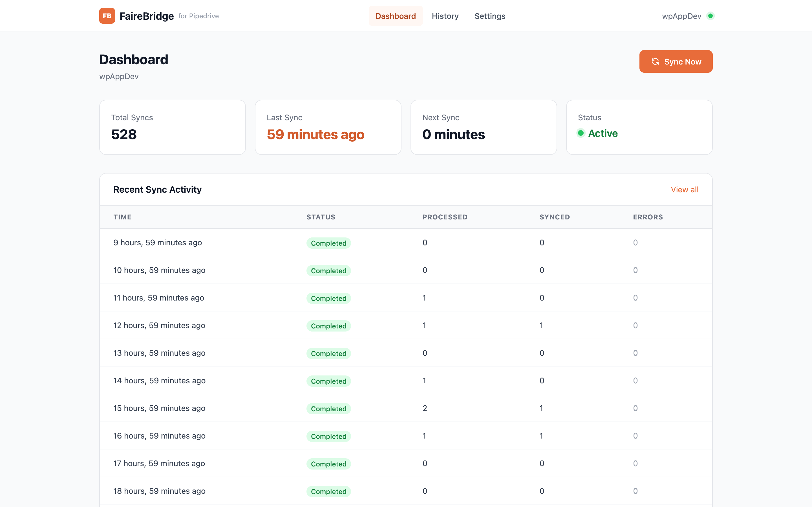Click the Next Sync card
Image resolution: width=812 pixels, height=507 pixels.
(484, 127)
